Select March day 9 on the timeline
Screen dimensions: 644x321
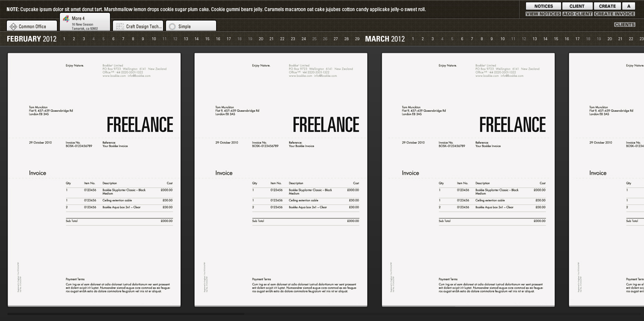pyautogui.click(x=492, y=39)
